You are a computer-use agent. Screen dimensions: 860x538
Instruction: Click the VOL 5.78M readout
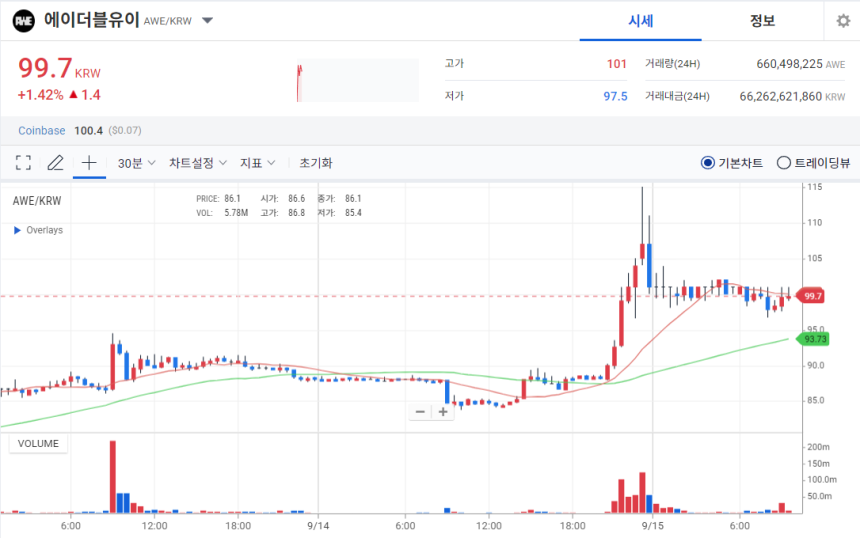point(222,213)
